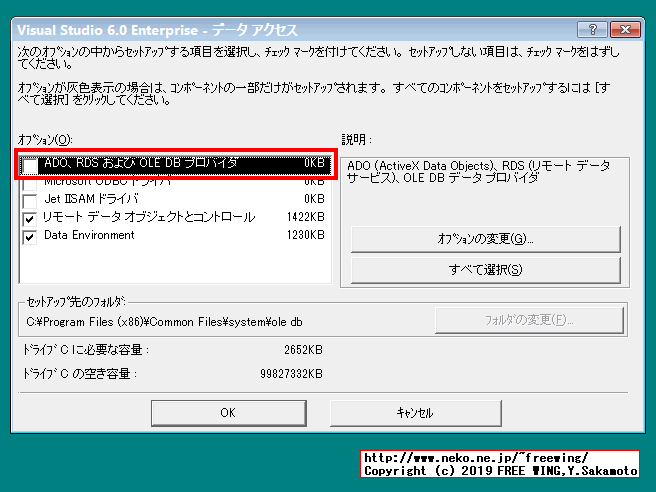Click the オプションの変更(G)... button
656x492 pixels.
[486, 239]
